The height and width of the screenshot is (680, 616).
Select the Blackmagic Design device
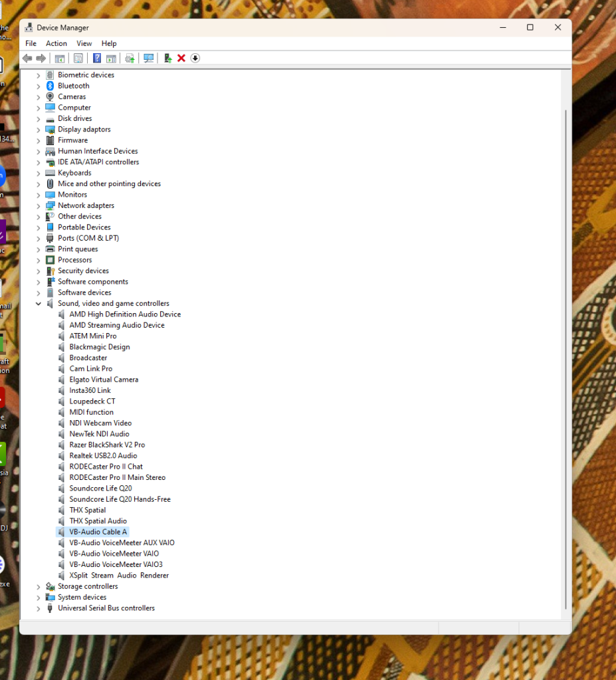coord(100,347)
